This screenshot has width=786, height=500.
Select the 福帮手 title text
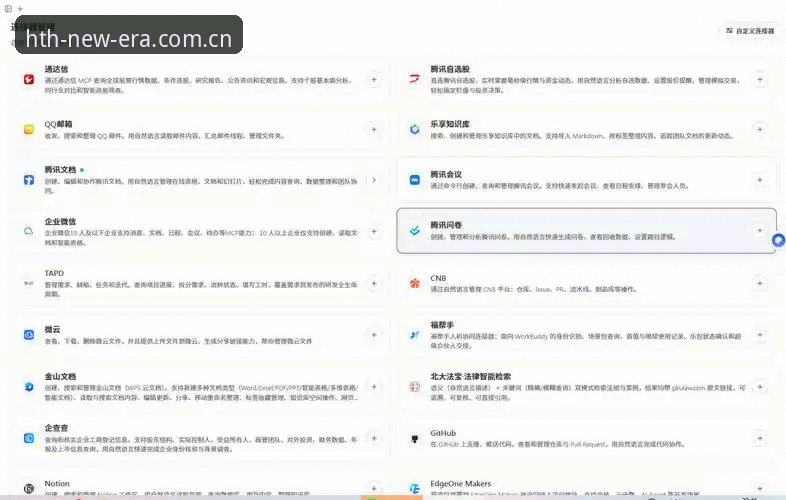coord(442,324)
